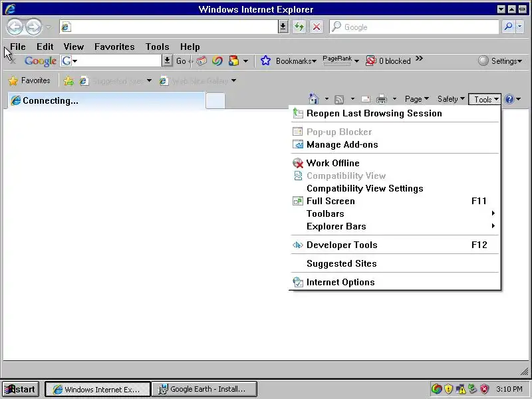Screen dimensions: 532x399
Task: Click the colorful swirl icon on Google Toolbar
Action: 217,61
